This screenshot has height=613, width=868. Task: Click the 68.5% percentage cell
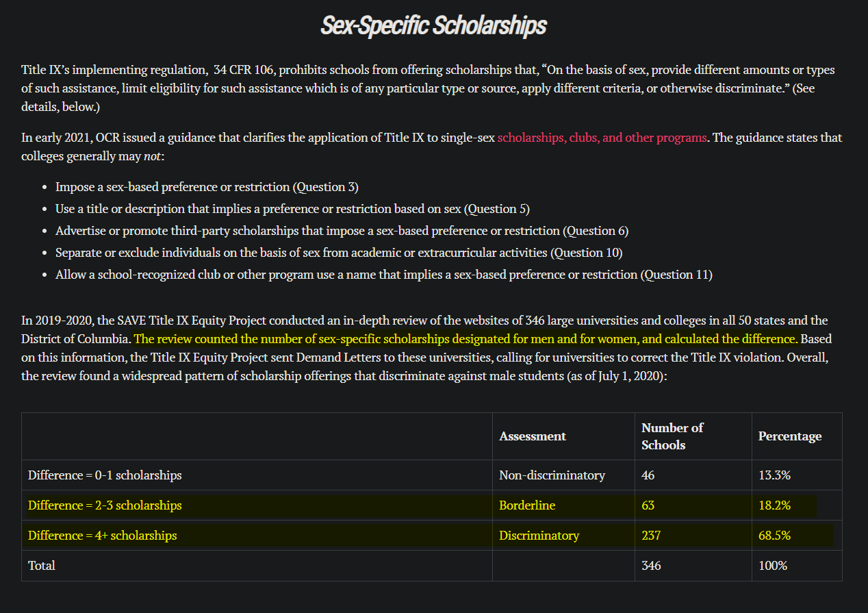[774, 536]
